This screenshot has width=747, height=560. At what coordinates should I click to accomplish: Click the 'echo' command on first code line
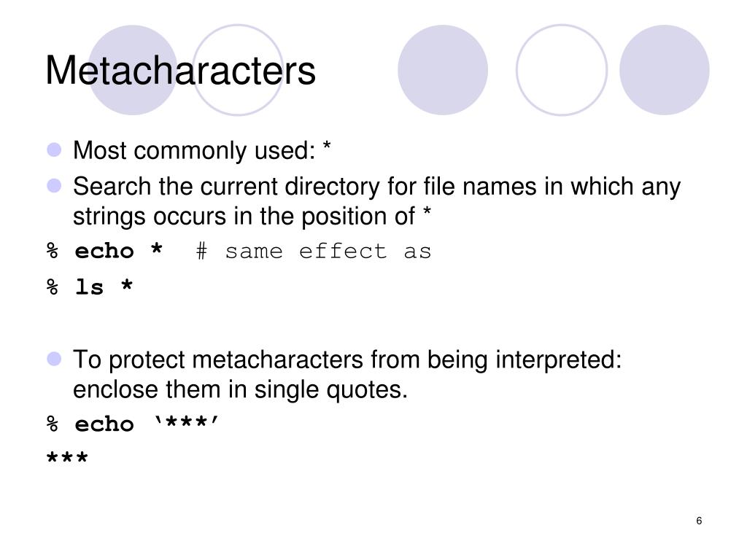coord(104,251)
